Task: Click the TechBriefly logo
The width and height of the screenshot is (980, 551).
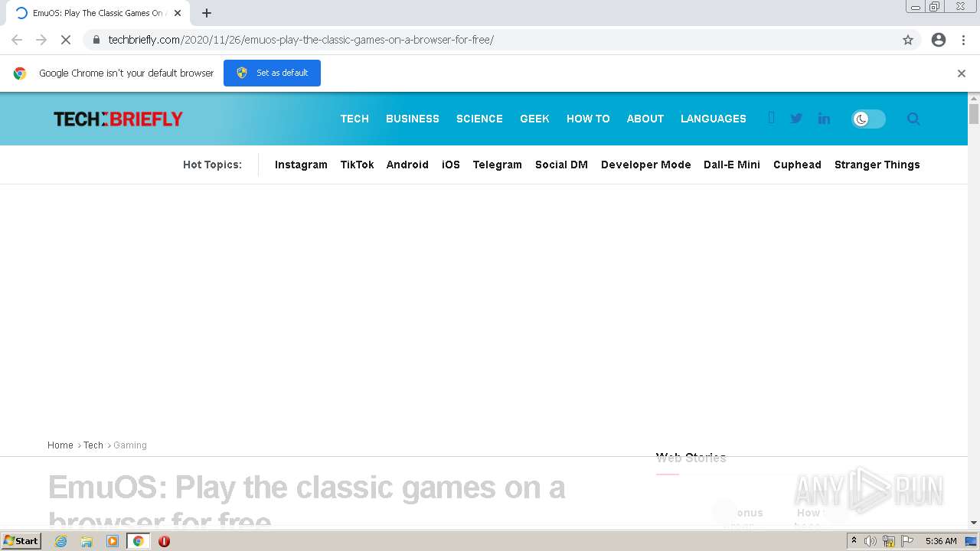Action: click(118, 119)
